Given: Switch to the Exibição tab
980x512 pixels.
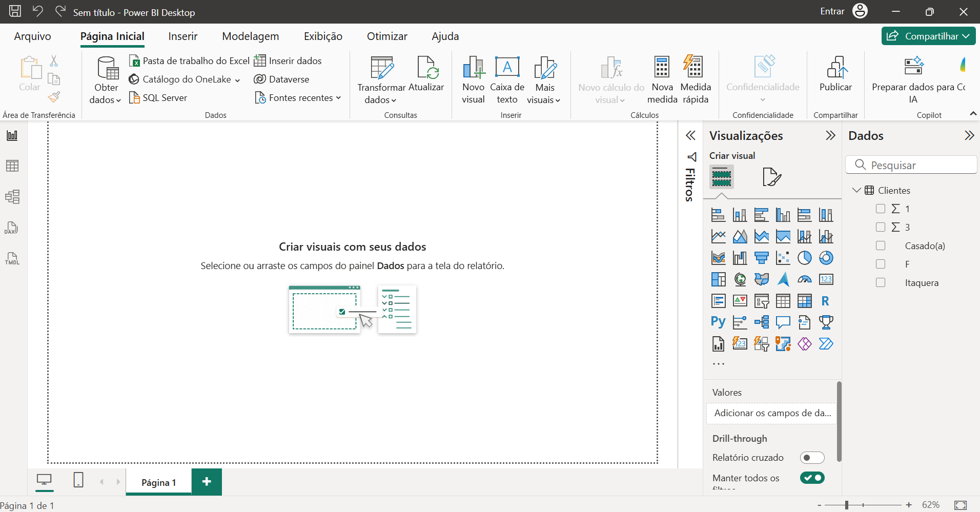Looking at the screenshot, I should pos(323,36).
